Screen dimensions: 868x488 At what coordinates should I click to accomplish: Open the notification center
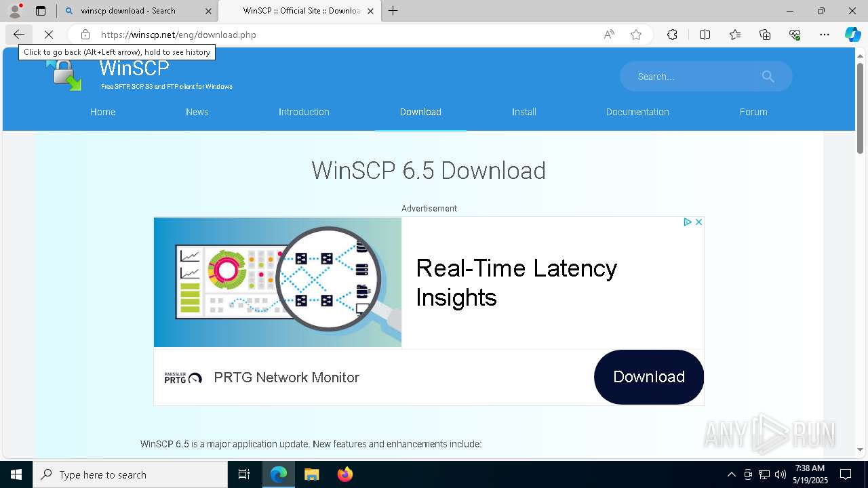pos(846,474)
